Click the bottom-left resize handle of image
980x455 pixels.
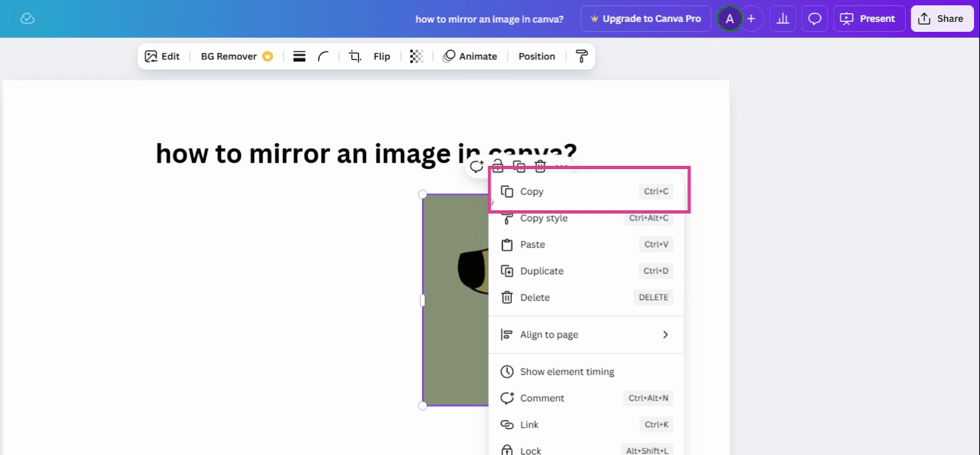click(423, 406)
